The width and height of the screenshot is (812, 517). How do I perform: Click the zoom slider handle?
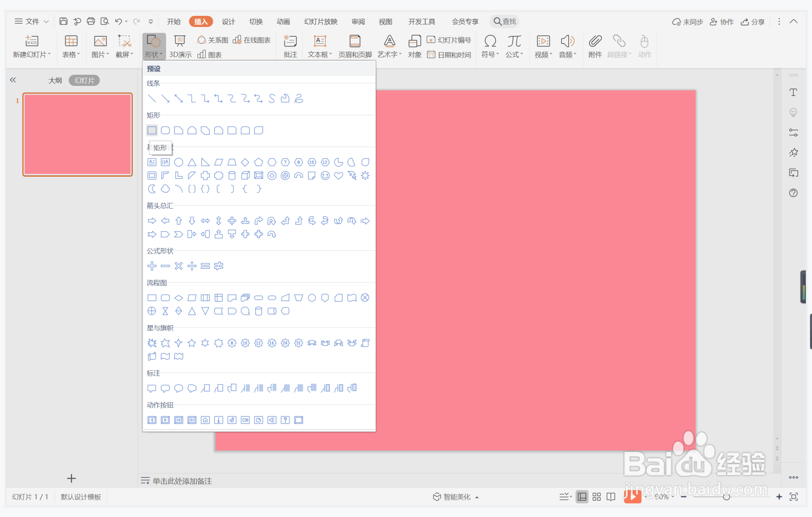tap(726, 497)
